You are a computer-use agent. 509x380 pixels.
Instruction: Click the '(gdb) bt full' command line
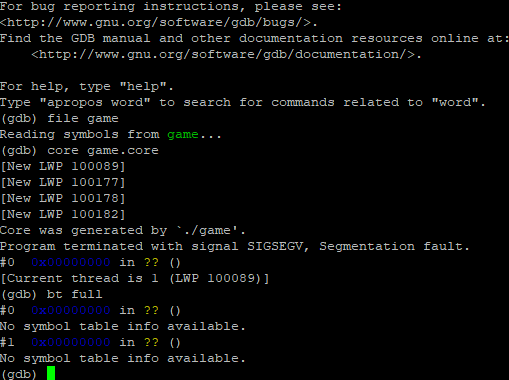[51, 295]
